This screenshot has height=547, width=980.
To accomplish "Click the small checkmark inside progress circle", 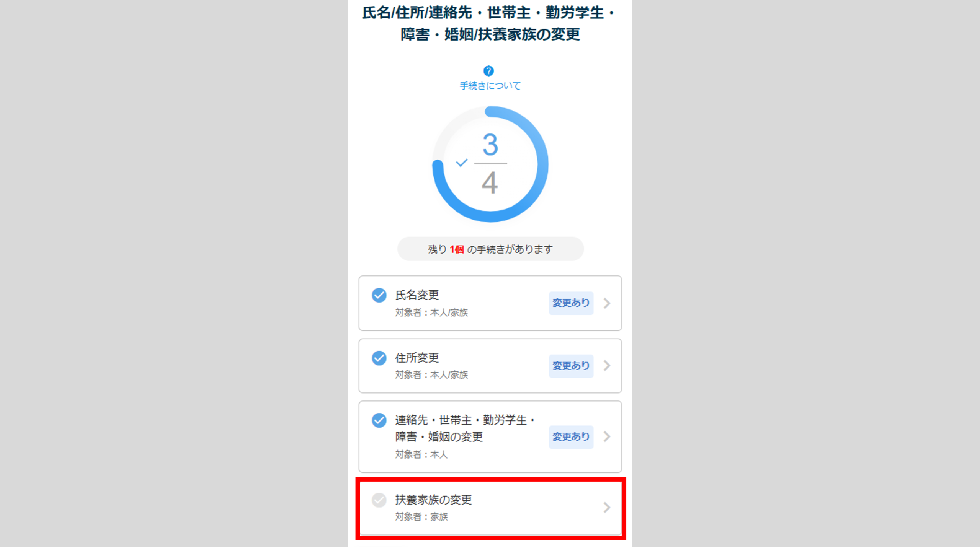I will pyautogui.click(x=462, y=163).
